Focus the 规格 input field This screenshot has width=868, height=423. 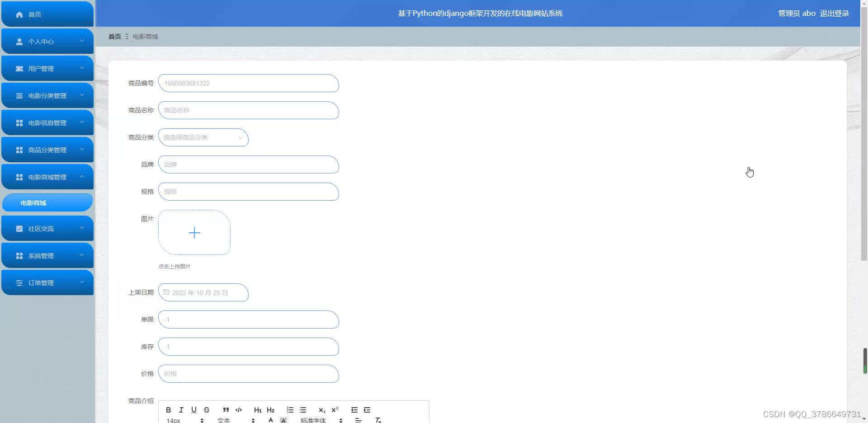coord(249,192)
